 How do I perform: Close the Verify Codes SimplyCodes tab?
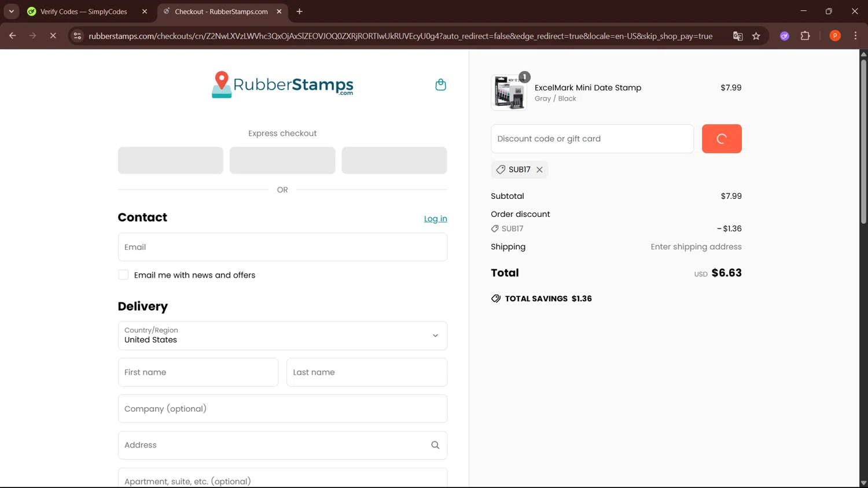pyautogui.click(x=145, y=12)
